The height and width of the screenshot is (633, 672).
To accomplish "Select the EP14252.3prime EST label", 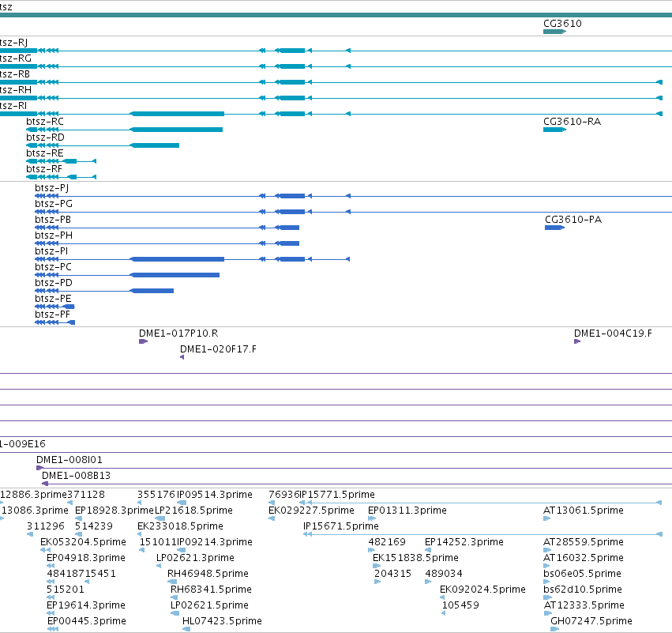I will pos(464,542).
